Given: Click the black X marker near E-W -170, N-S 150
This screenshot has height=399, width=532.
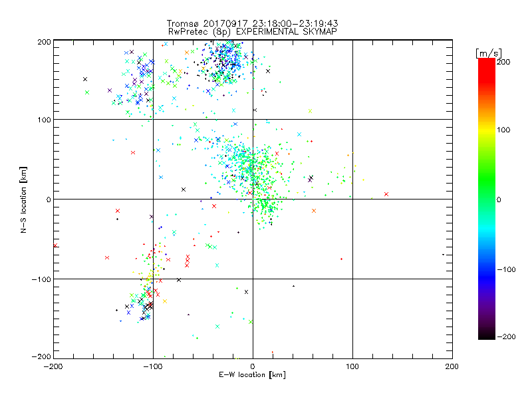Looking at the screenshot, I should pos(85,79).
